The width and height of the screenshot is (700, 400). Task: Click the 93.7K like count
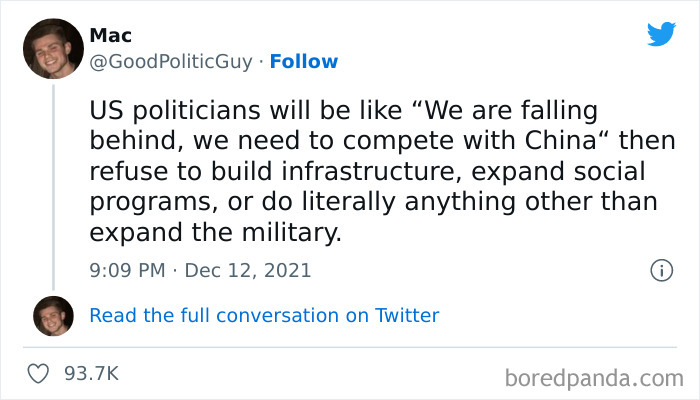coord(91,373)
